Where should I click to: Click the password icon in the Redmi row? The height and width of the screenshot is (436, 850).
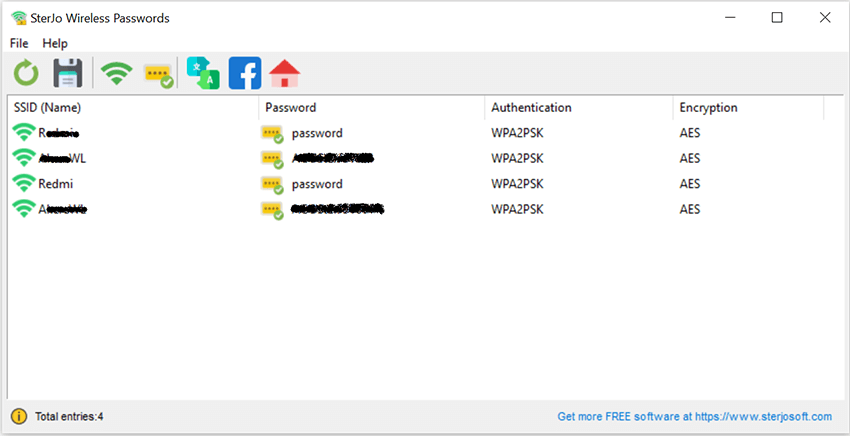272,184
